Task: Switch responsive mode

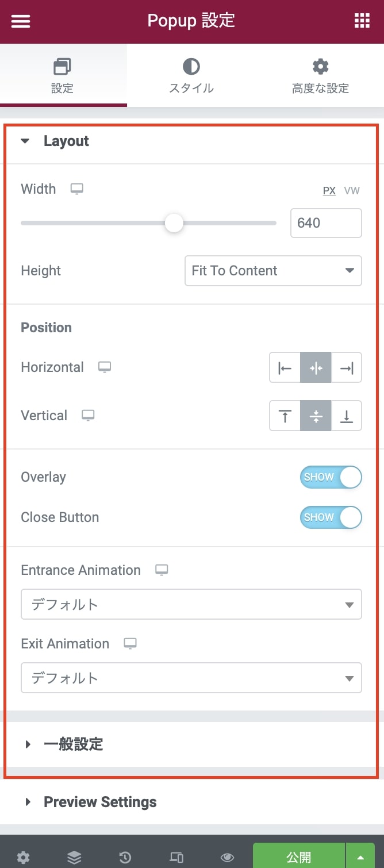Action: 176,858
